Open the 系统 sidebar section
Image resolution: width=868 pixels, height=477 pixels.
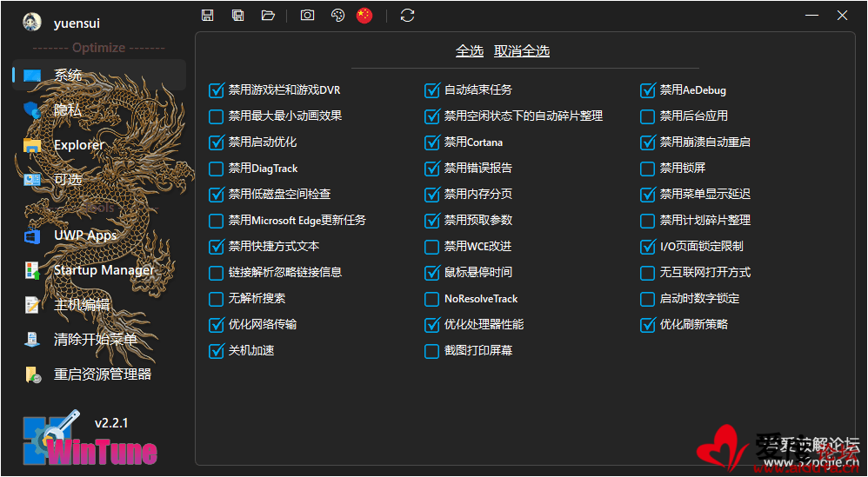tap(100, 75)
